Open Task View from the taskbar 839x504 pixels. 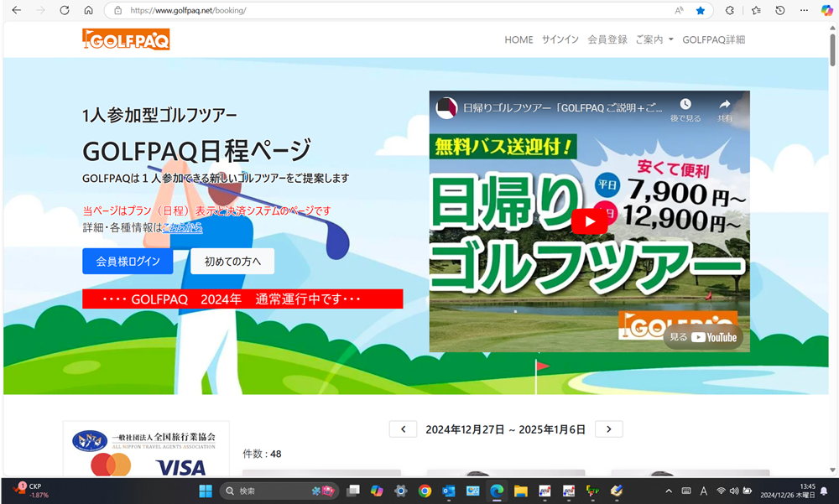pyautogui.click(x=352, y=491)
